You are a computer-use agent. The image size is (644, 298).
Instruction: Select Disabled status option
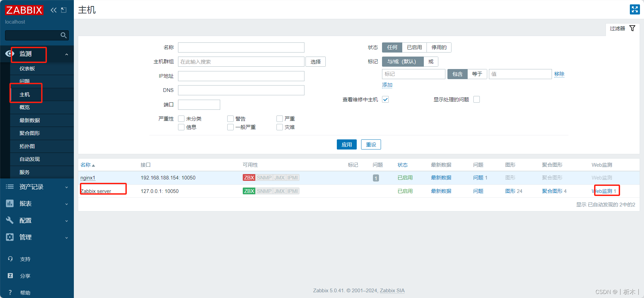click(439, 47)
